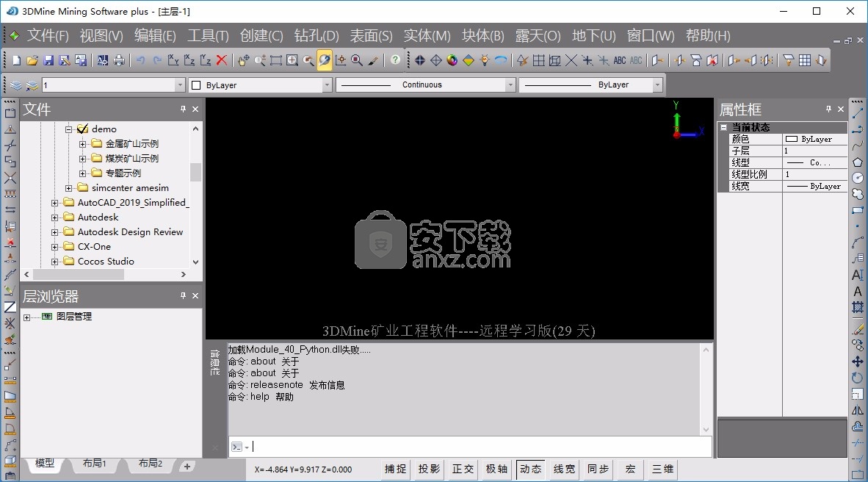Click the highlighted orbit view icon
Screen dimensions: 868x482
coord(325,60)
